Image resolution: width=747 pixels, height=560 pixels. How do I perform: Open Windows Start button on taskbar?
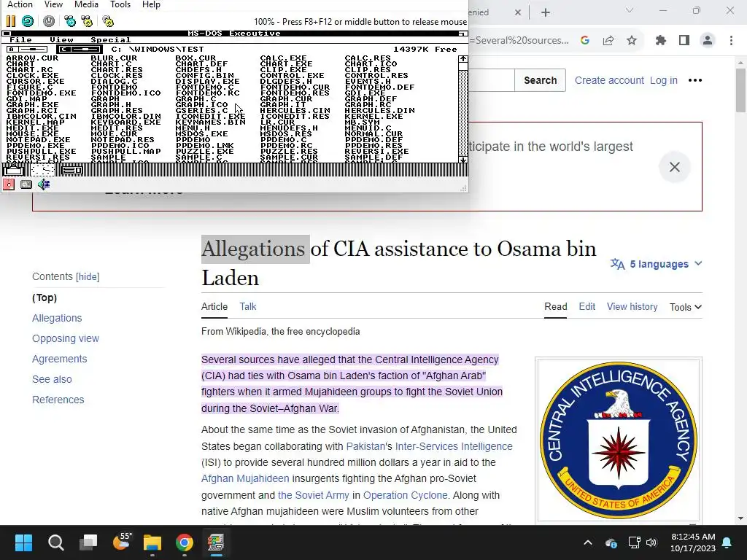23,542
